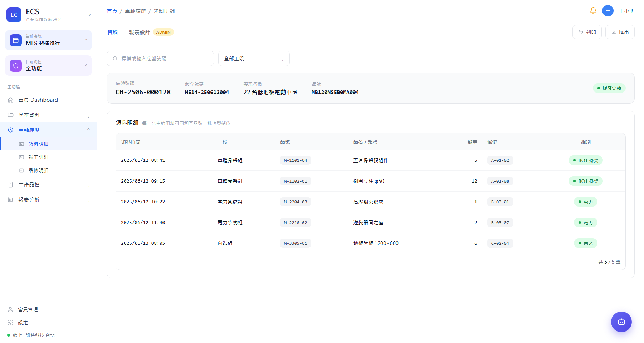Click the chart icon beside 報表分析
The width and height of the screenshot is (644, 343).
(11, 200)
